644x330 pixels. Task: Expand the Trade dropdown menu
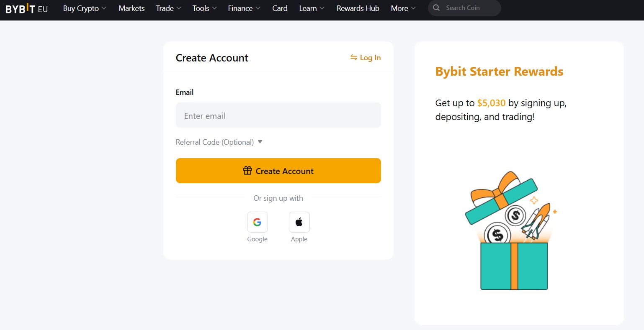[168, 8]
